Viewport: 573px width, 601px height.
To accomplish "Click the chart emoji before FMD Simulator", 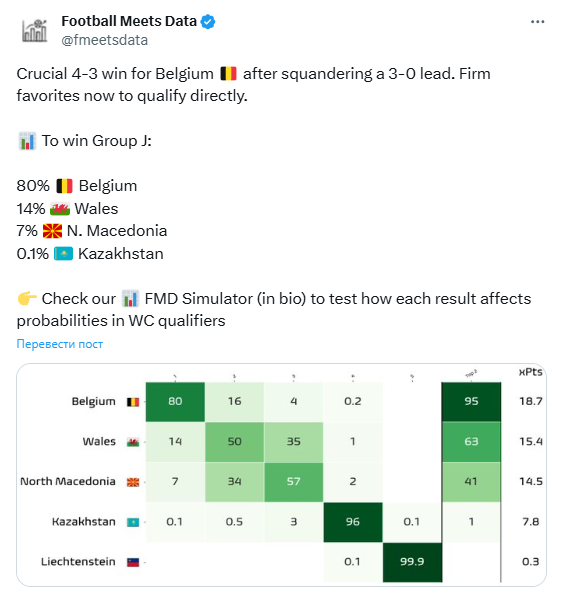I will pyautogui.click(x=130, y=299).
